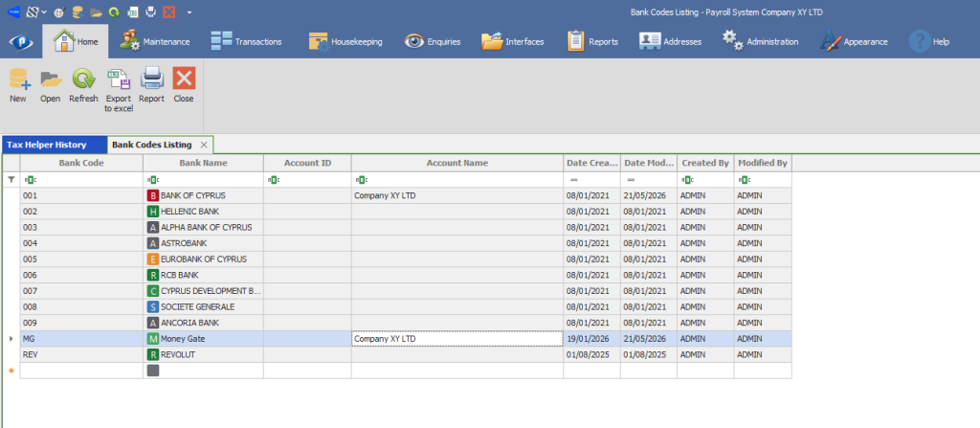980x428 pixels.
Task: Click Money Gate bank name cell
Action: pos(203,339)
